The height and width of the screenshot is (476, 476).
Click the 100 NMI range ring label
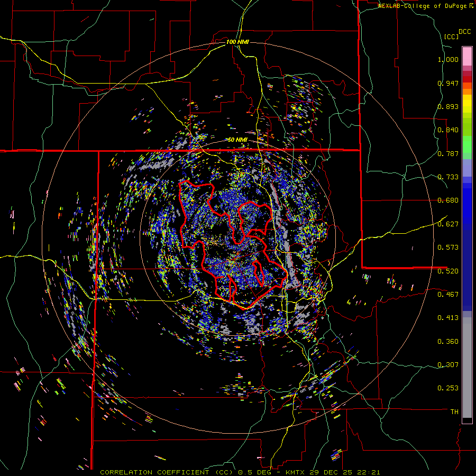pyautogui.click(x=237, y=42)
